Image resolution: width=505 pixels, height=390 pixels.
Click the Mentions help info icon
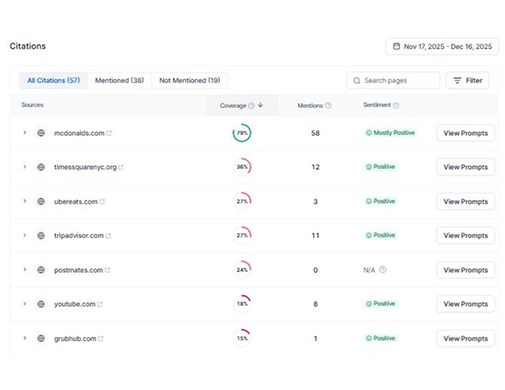pyautogui.click(x=328, y=105)
